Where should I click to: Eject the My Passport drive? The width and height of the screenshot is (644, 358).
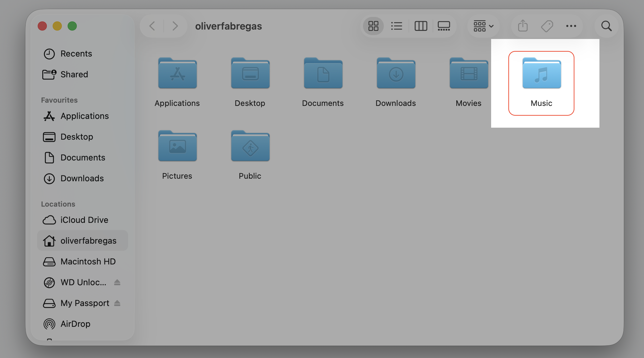[x=117, y=303]
